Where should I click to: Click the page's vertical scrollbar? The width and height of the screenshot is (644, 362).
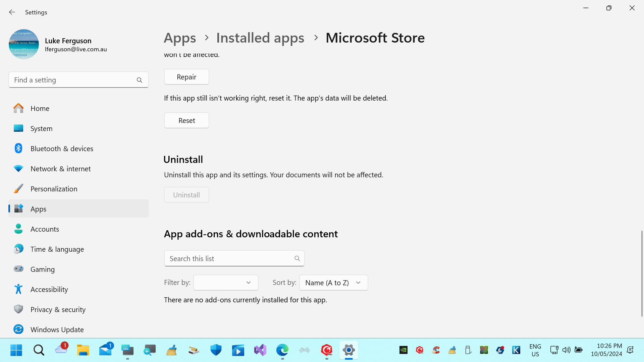click(642, 273)
